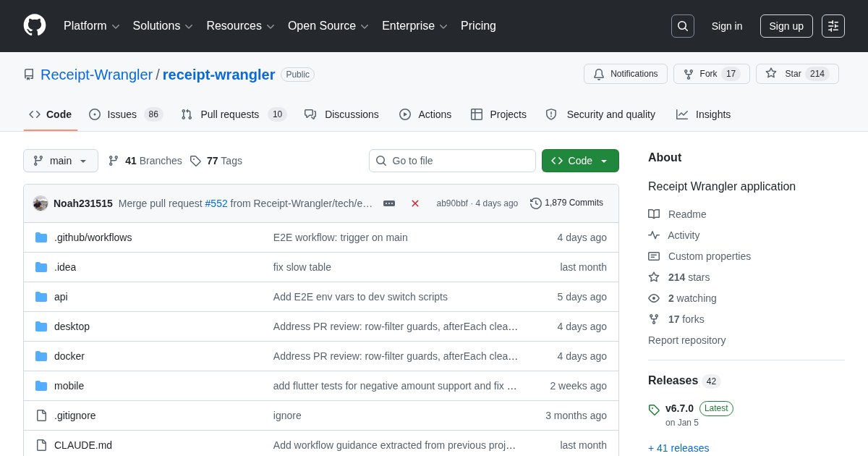The width and height of the screenshot is (868, 456).
Task: Expand the Solutions menu
Action: [x=163, y=26]
